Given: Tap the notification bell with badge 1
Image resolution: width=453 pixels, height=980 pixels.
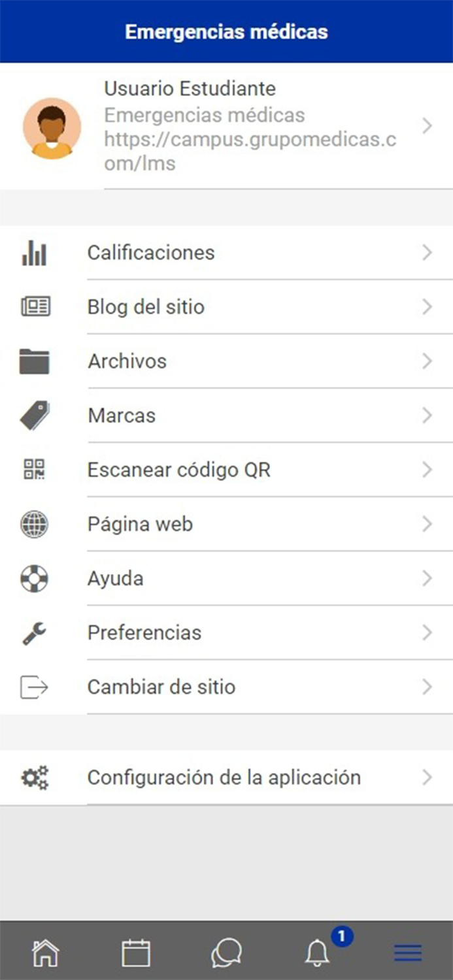Looking at the screenshot, I should (317, 953).
